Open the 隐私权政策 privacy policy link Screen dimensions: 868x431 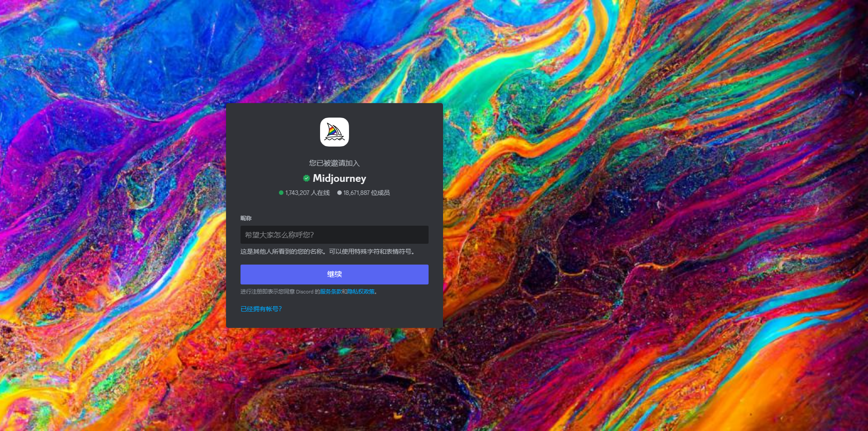[361, 292]
